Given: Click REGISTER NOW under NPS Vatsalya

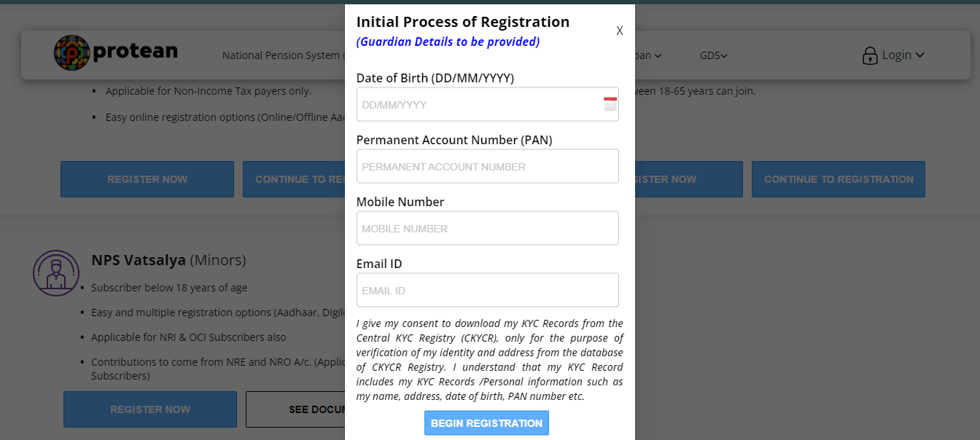Looking at the screenshot, I should click(x=149, y=409).
